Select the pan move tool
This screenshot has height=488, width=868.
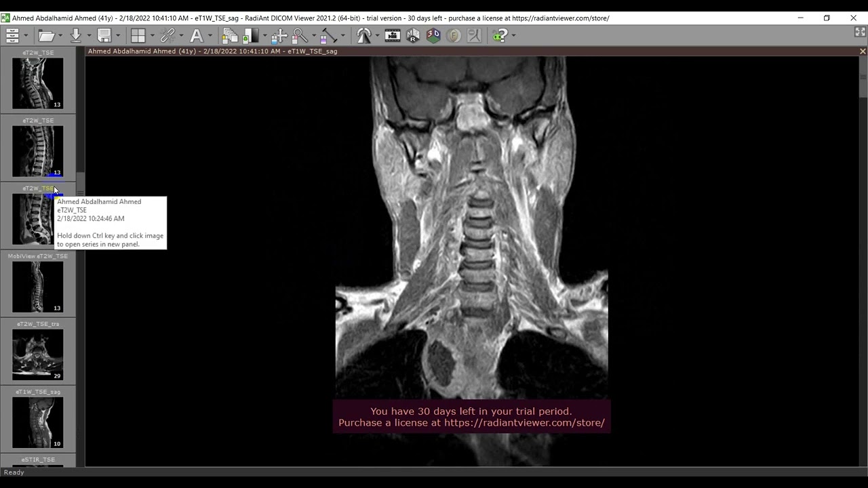(279, 35)
